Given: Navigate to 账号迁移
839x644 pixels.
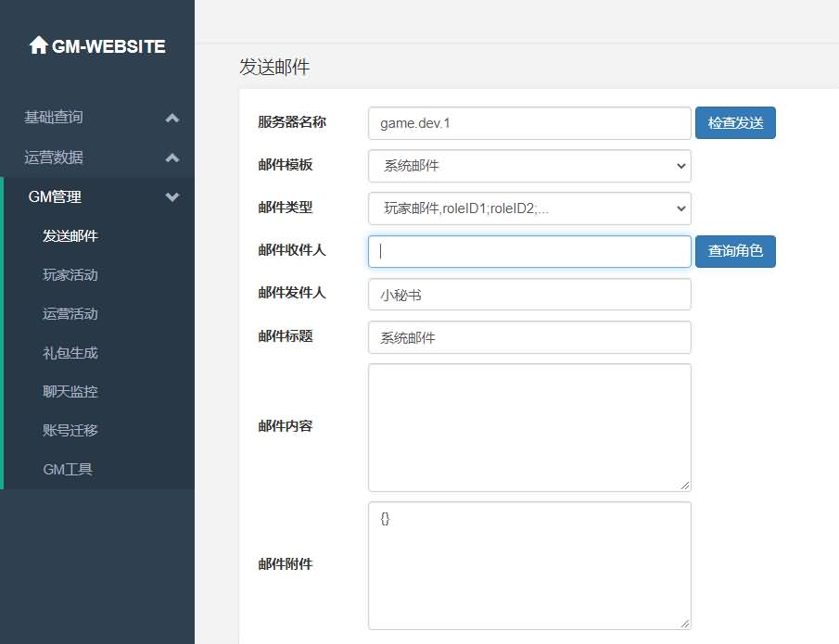Looking at the screenshot, I should tap(70, 431).
